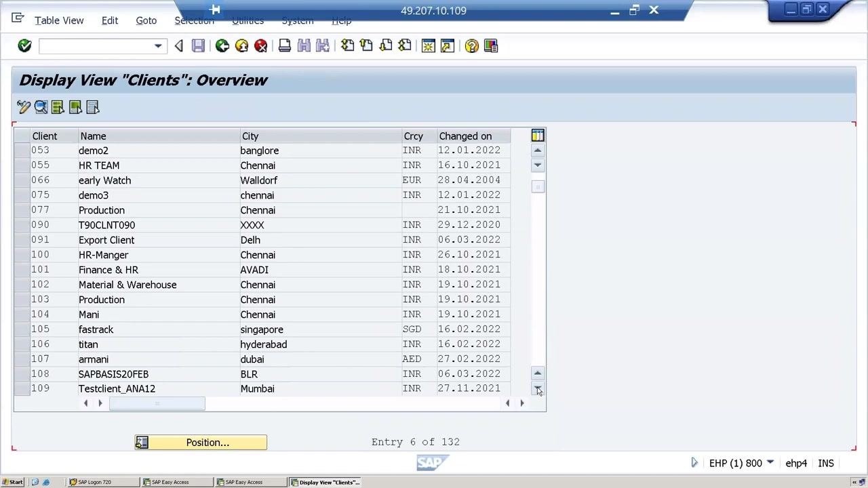Expand the system info dropdown next to EHP (1) 800
868x488 pixels.
pyautogui.click(x=770, y=463)
